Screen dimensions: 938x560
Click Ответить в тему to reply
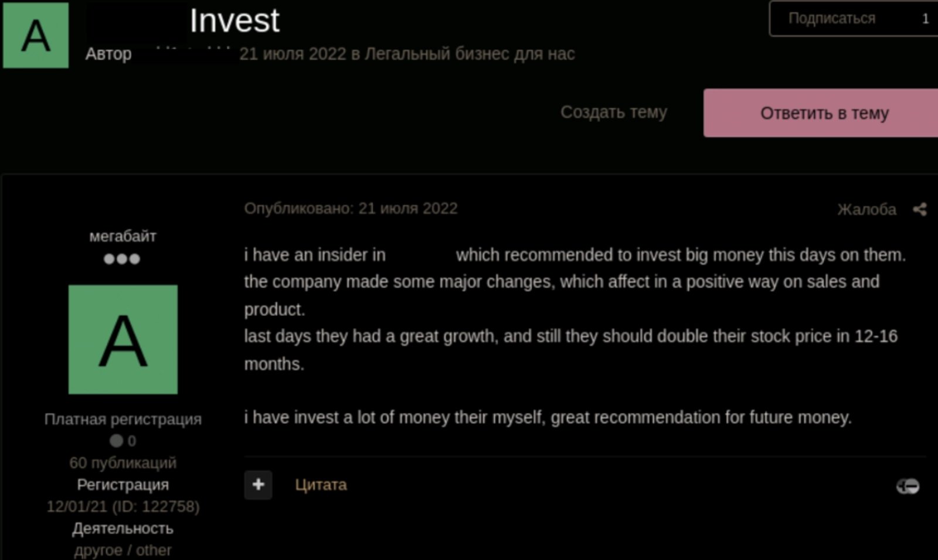coord(824,113)
